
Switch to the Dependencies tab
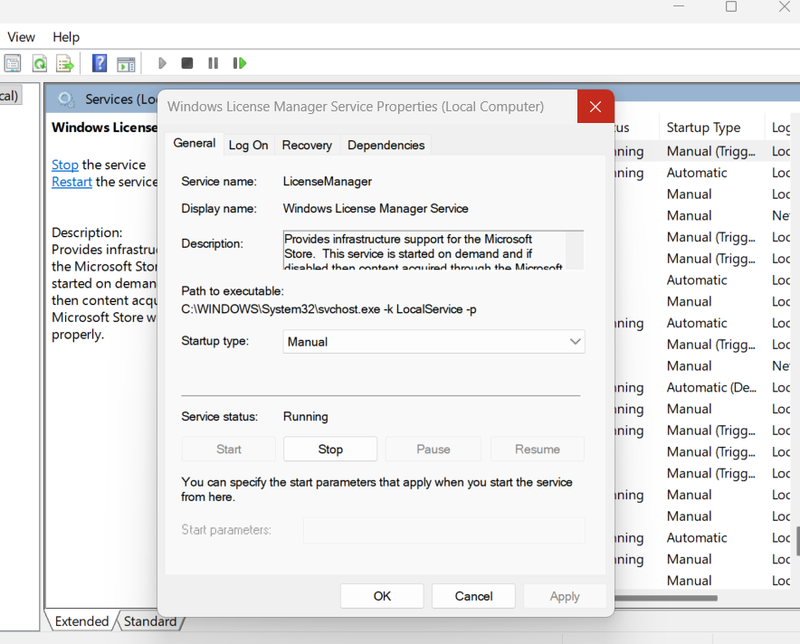(x=386, y=145)
